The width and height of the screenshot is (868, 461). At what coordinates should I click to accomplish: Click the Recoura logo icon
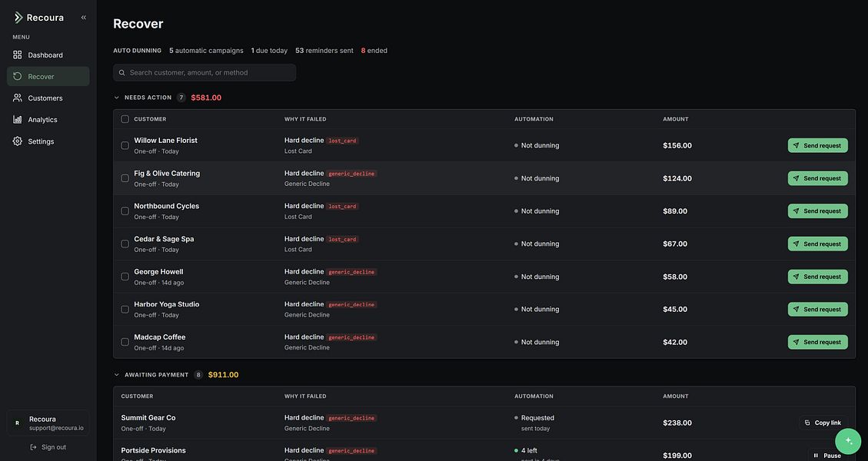coord(18,18)
